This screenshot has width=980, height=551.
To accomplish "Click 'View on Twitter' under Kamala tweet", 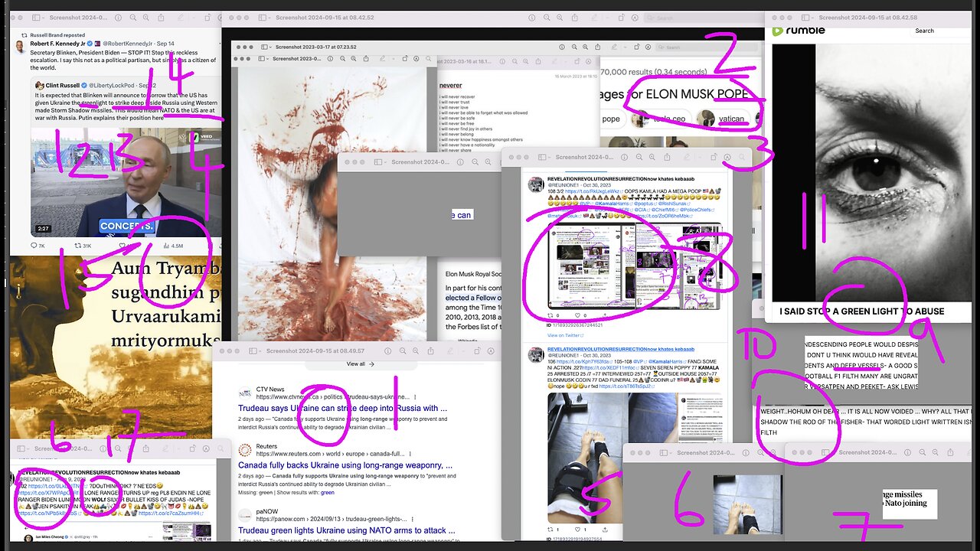I will pos(567,335).
